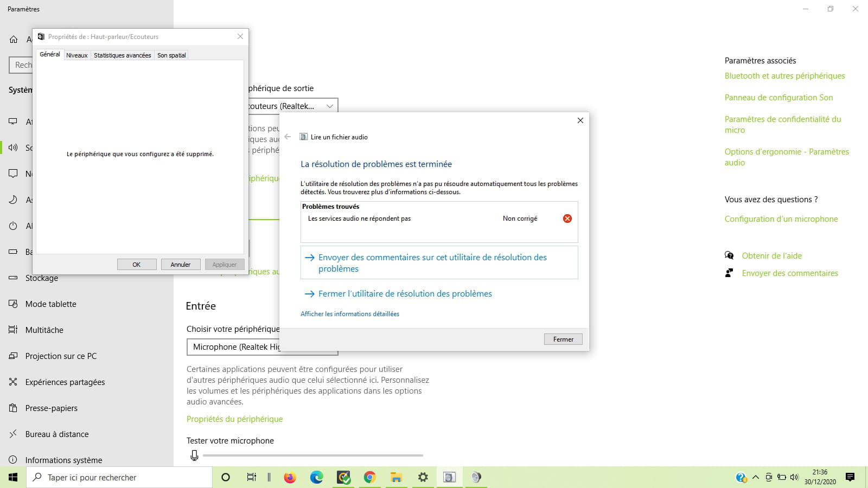Click the power icon in Settings sidebar
The image size is (868, 488).
pyautogui.click(x=13, y=226)
